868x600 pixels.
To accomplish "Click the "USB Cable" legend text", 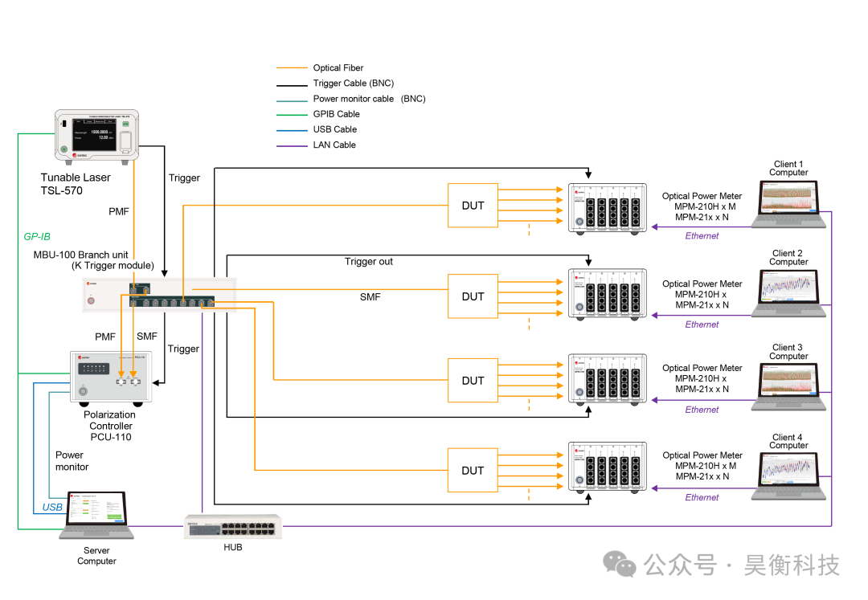I will (334, 129).
